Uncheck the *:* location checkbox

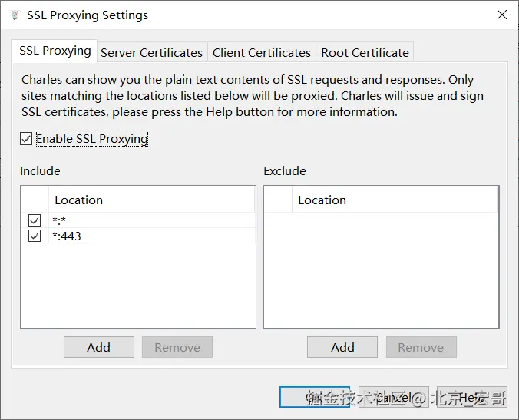coord(35,220)
